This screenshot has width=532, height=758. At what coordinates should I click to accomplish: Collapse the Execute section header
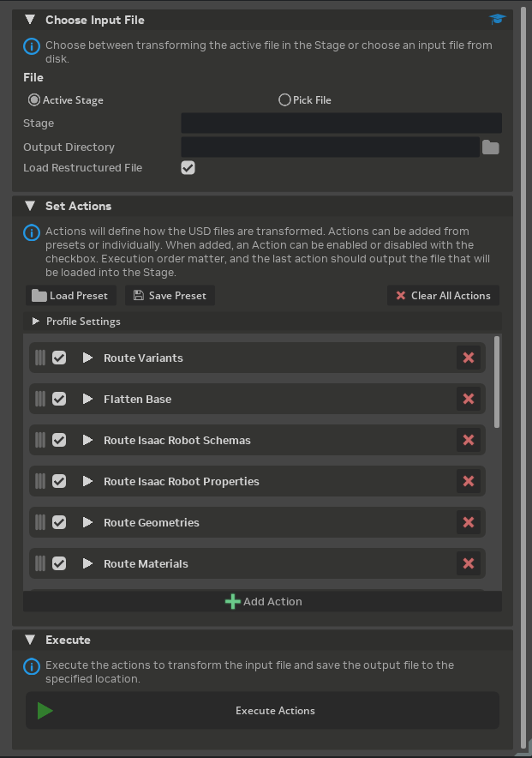(30, 640)
